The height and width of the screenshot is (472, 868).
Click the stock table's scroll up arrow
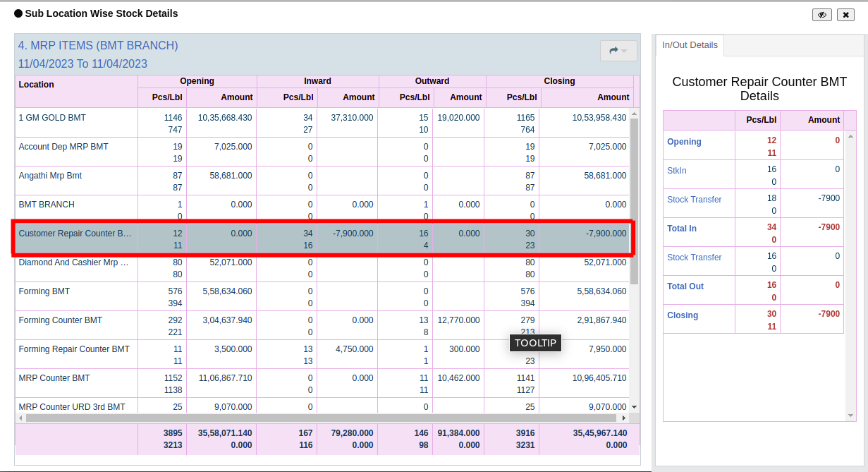[x=634, y=113]
